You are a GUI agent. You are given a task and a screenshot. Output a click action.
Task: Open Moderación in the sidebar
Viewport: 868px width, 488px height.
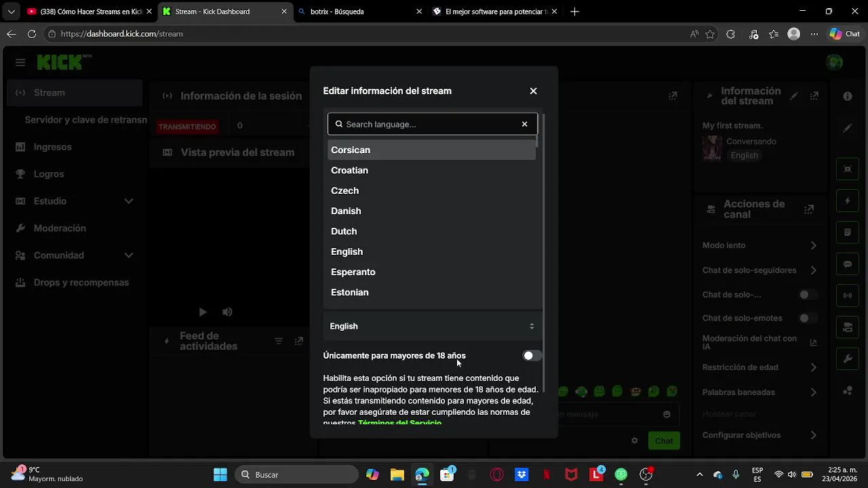click(x=75, y=228)
